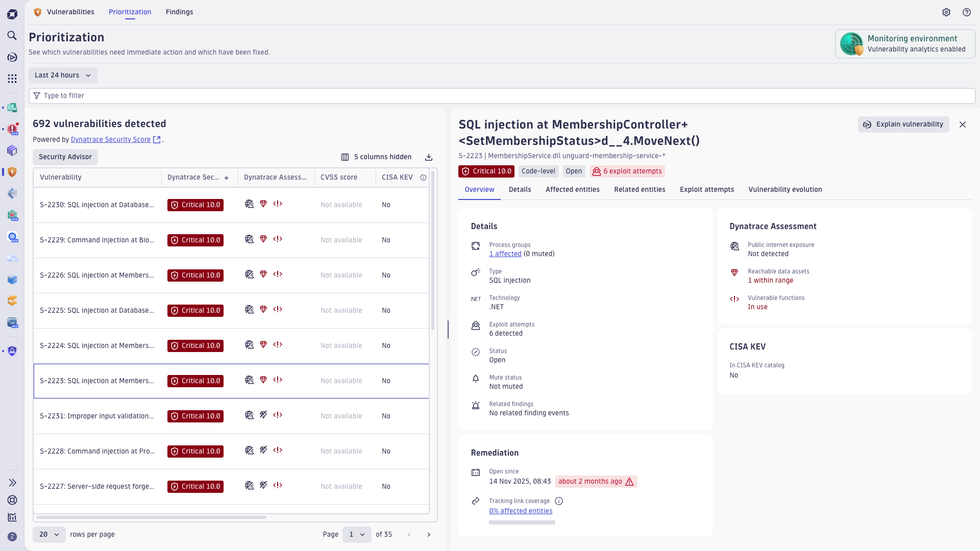The width and height of the screenshot is (980, 551).
Task: Click info icon next to Tracking link coverage
Action: coord(559,501)
